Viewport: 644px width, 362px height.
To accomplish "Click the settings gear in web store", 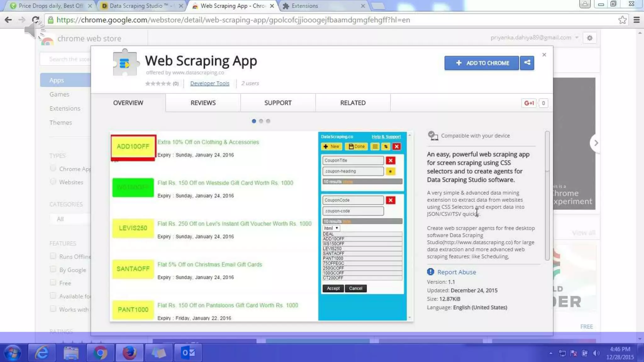I will 590,38.
